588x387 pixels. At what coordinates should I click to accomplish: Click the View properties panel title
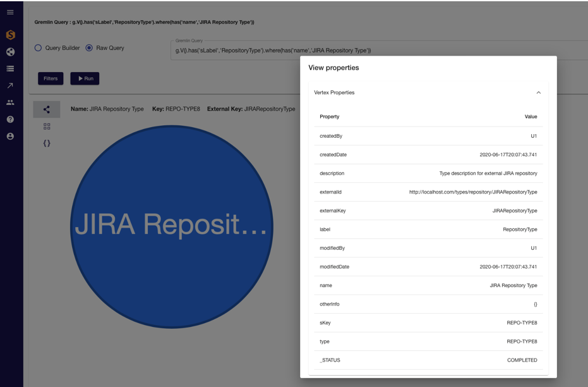coord(335,68)
